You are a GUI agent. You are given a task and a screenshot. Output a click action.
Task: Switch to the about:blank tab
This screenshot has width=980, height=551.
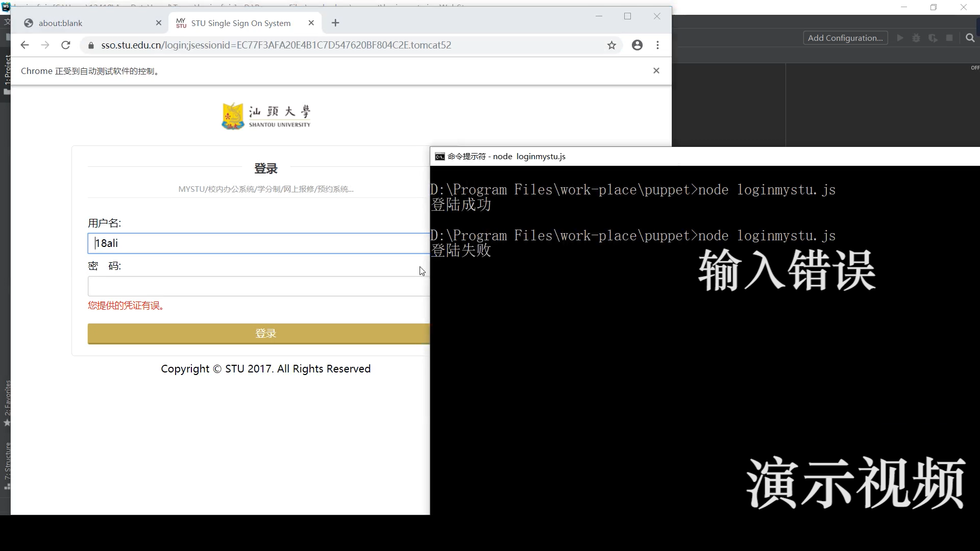click(87, 23)
